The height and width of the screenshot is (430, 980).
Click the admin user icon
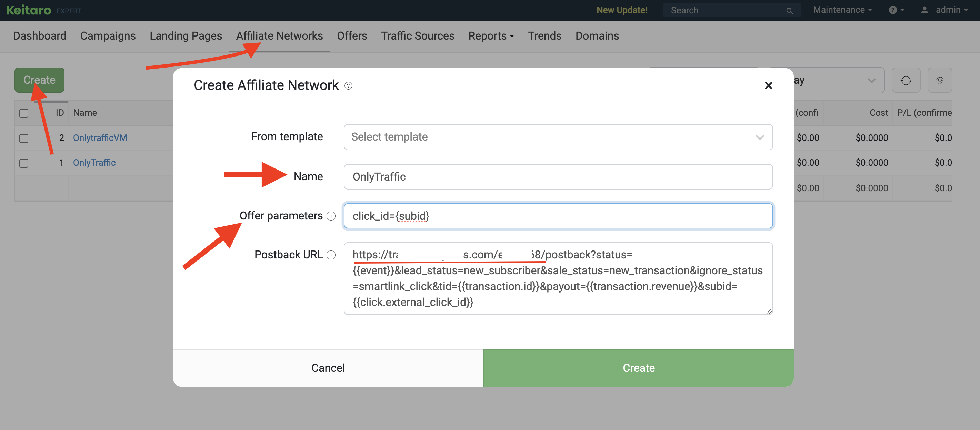(x=924, y=10)
